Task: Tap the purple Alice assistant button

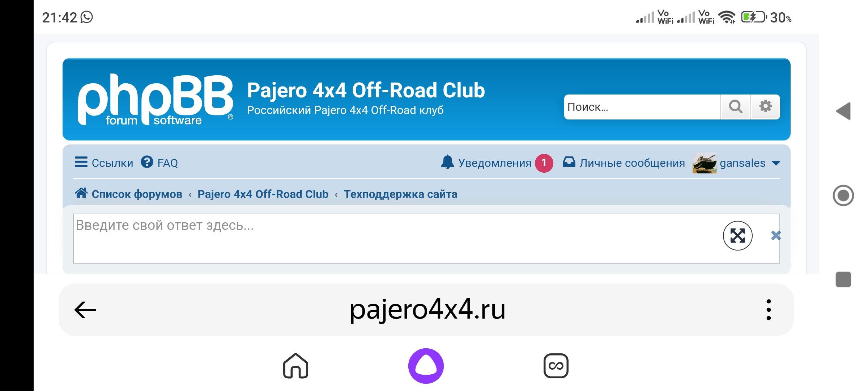Action: (426, 366)
